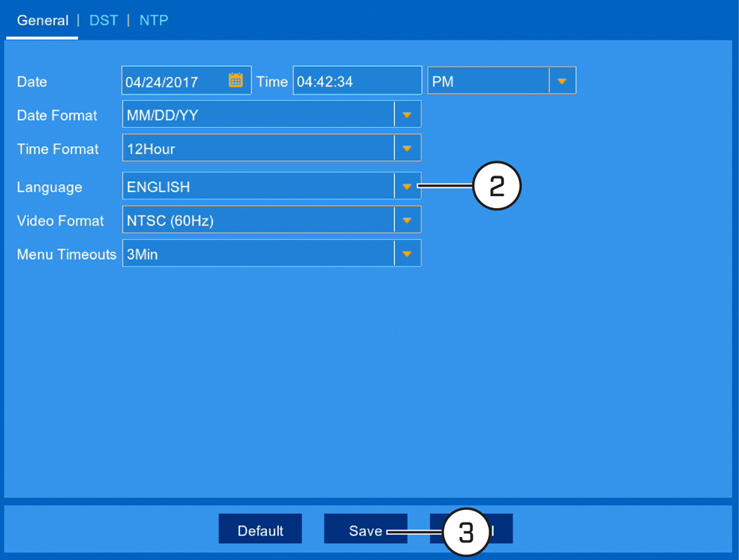Select the General tab
This screenshot has width=739, height=560.
coord(42,20)
